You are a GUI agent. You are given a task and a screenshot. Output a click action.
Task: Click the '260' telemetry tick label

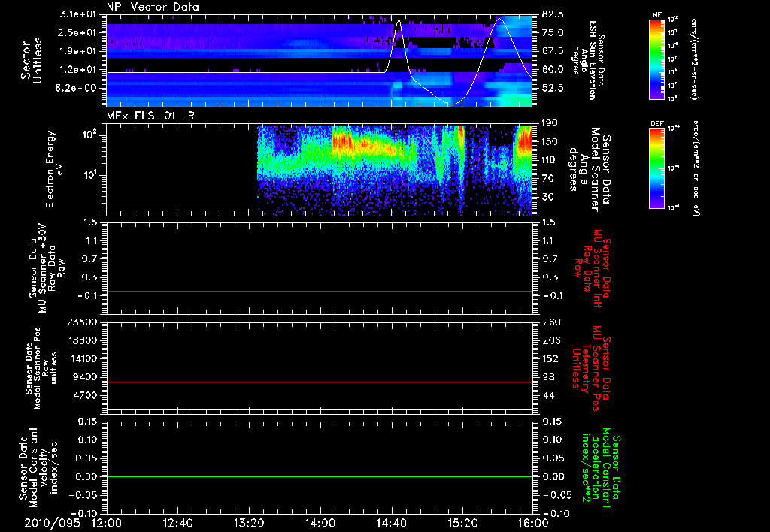point(550,322)
